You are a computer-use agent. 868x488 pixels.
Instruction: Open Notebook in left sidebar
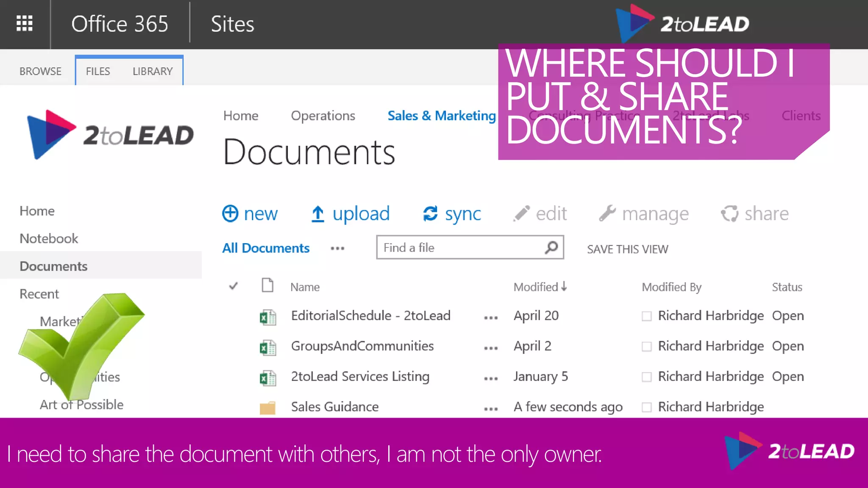[49, 238]
